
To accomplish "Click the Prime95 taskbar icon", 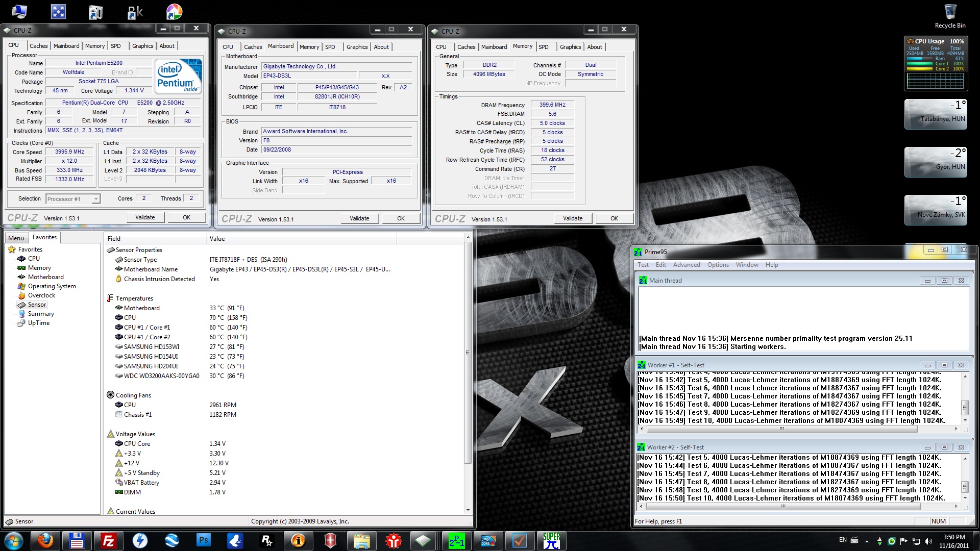I will [456, 540].
